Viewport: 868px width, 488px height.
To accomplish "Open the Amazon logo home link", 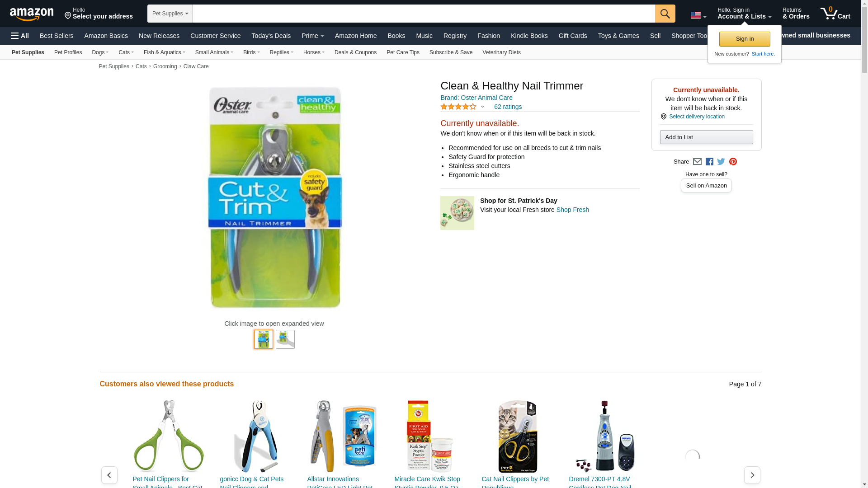I will pos(32,14).
